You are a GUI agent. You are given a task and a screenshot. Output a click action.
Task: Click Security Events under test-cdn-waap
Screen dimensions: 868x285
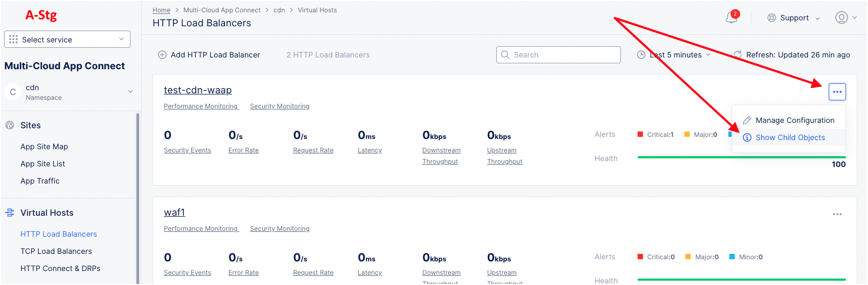click(187, 150)
